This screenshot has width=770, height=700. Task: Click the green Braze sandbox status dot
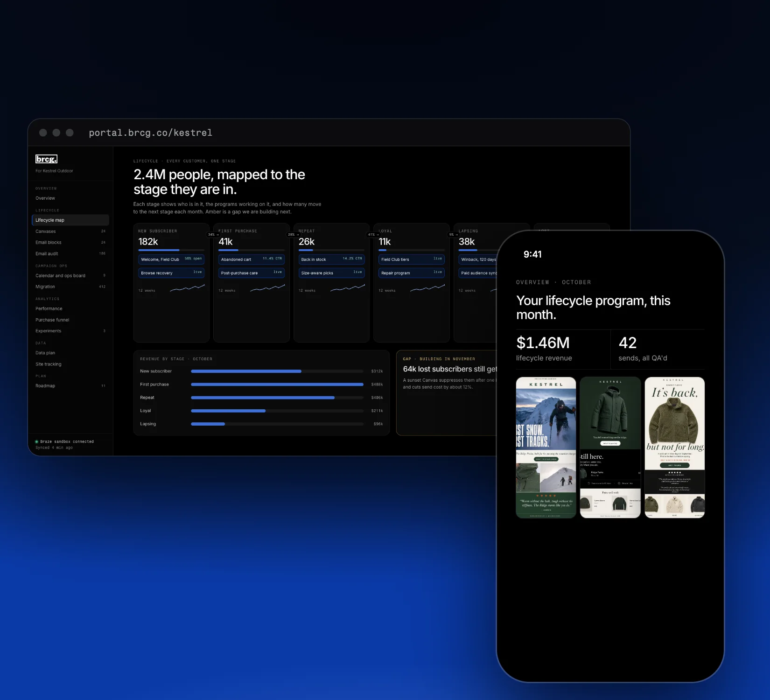pyautogui.click(x=36, y=441)
